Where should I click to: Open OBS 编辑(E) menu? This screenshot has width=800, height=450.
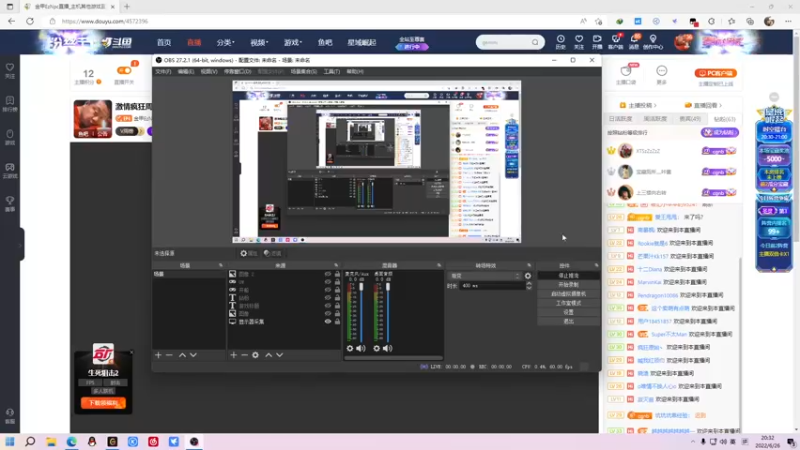pos(186,72)
